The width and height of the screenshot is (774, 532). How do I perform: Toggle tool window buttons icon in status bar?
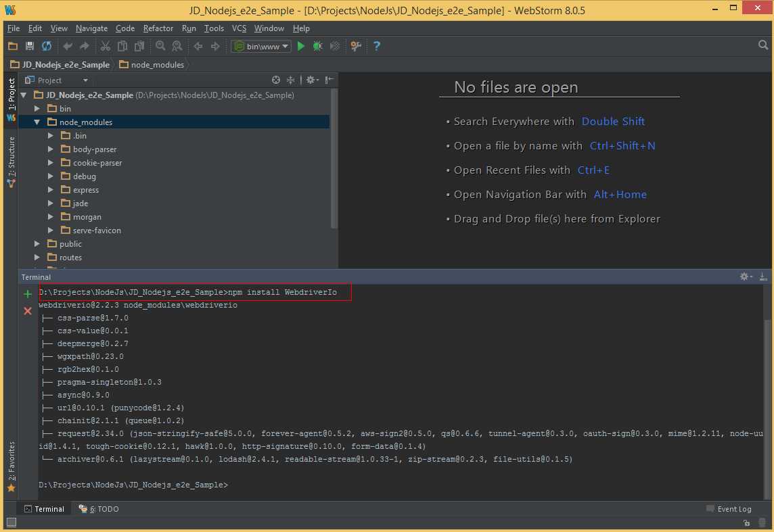12,522
